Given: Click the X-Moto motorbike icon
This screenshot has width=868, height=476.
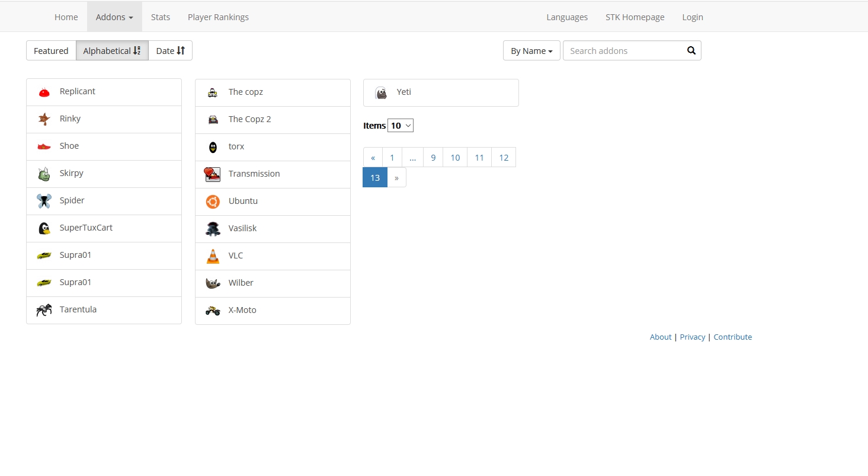Looking at the screenshot, I should click(x=213, y=311).
